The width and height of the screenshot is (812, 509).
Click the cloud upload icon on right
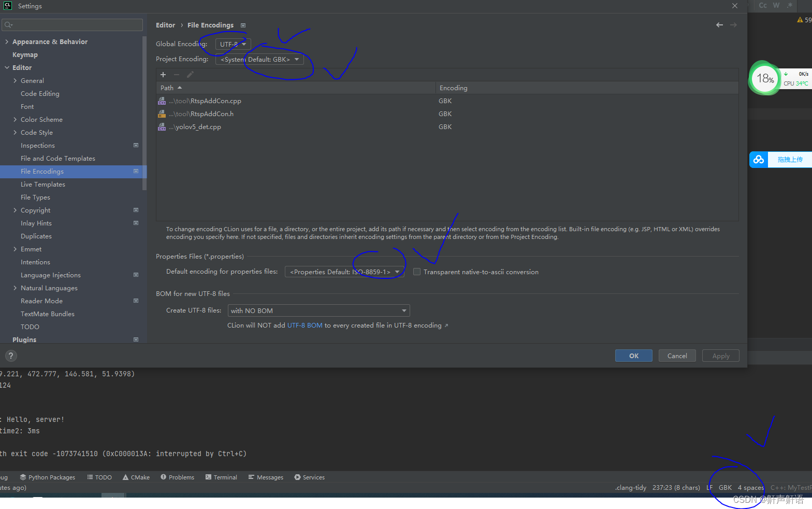759,160
